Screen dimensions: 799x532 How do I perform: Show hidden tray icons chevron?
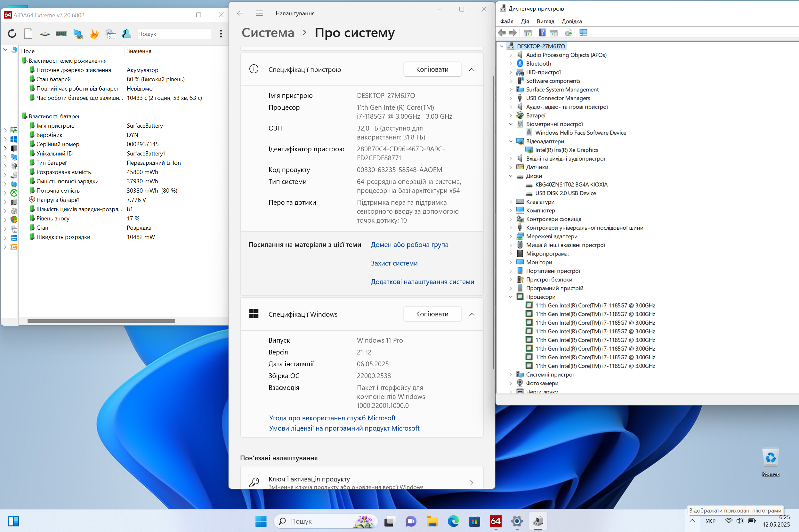coord(692,521)
